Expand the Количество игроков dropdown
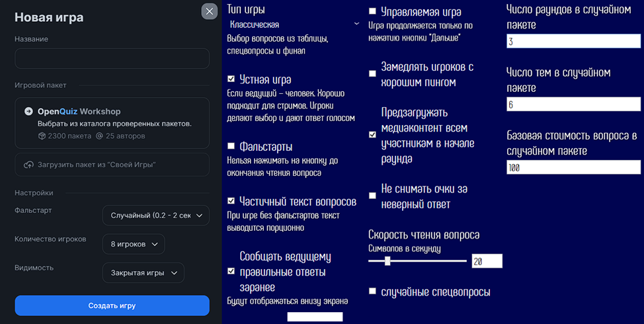The height and width of the screenshot is (324, 644). click(x=134, y=244)
